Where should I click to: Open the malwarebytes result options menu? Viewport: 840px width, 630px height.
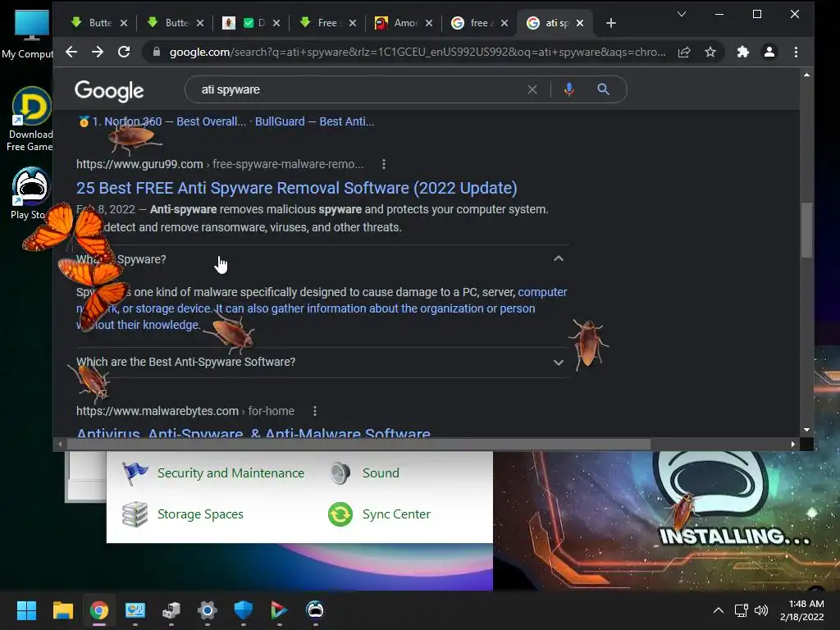click(x=314, y=411)
